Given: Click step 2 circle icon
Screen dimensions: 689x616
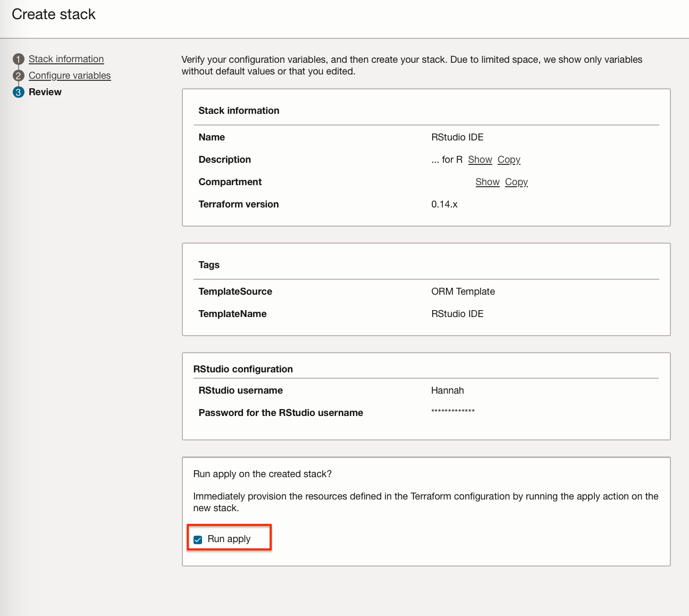Looking at the screenshot, I should (19, 76).
